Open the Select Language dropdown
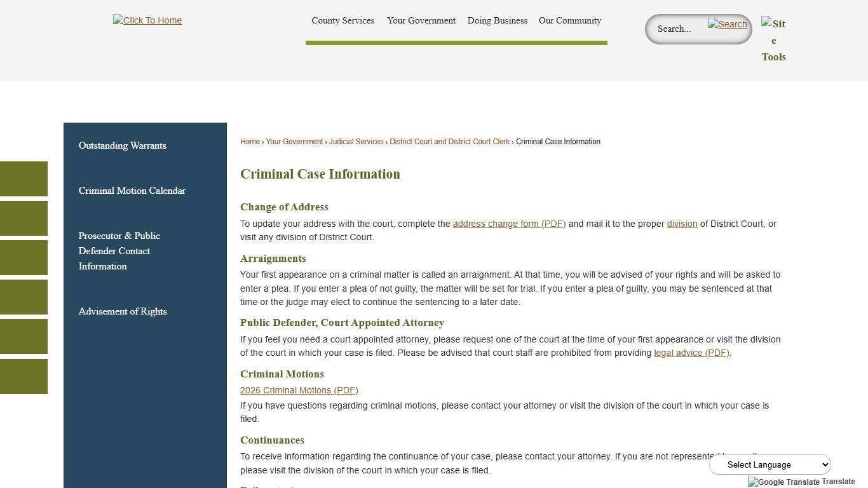868x488 pixels. pos(770,464)
